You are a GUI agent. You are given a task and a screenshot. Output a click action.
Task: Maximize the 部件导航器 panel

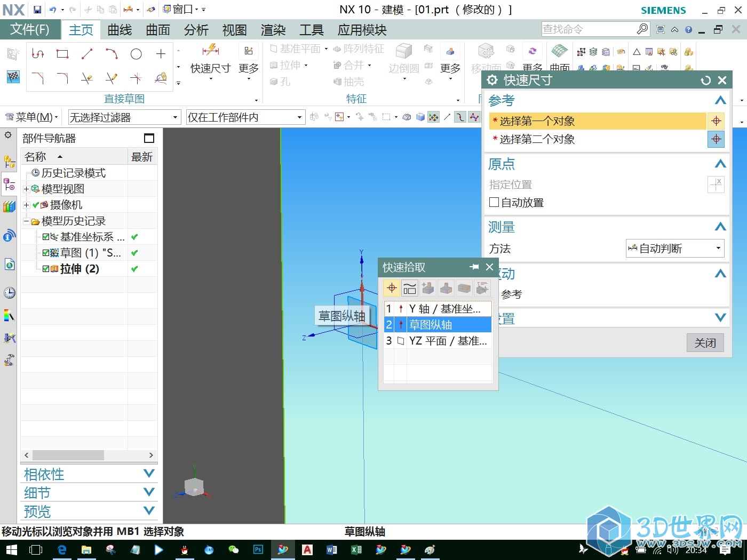[149, 138]
